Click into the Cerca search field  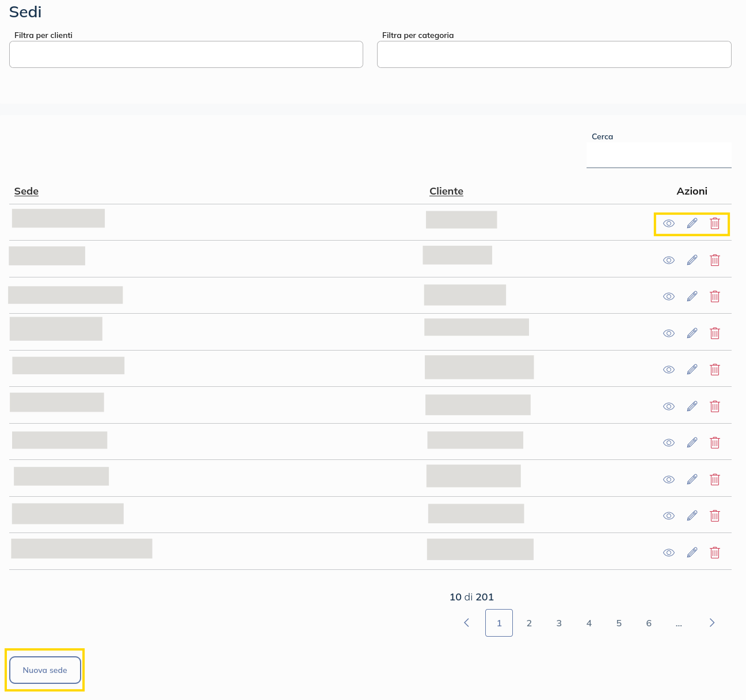[659, 155]
